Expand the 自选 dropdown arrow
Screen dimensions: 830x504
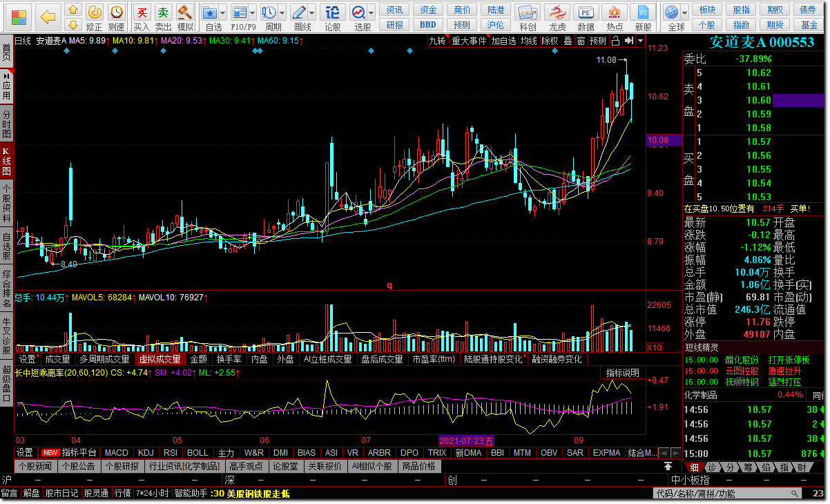[x=224, y=13]
